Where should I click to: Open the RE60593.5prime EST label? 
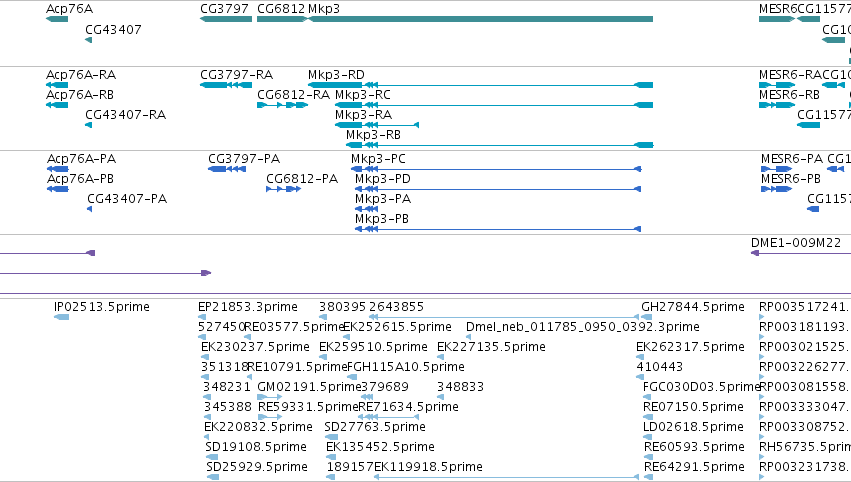(694, 448)
